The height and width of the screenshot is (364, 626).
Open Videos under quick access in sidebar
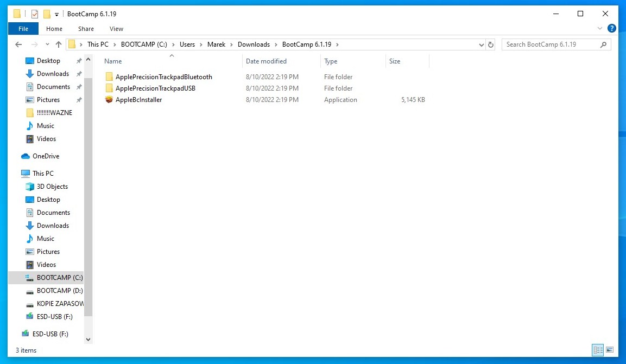pos(46,139)
